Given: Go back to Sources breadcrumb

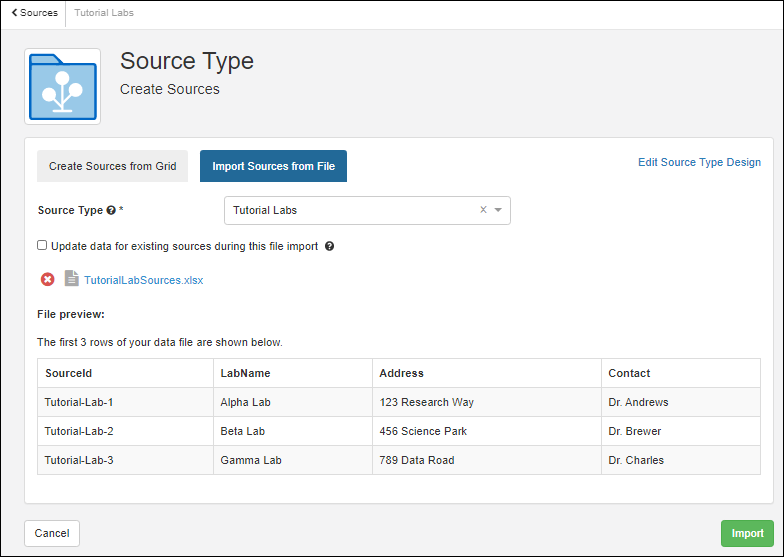Looking at the screenshot, I should click(x=35, y=13).
